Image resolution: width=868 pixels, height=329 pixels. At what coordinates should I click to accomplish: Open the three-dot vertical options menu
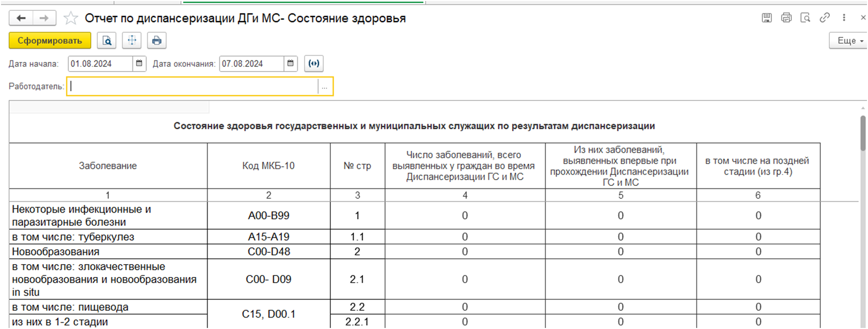coord(844,18)
